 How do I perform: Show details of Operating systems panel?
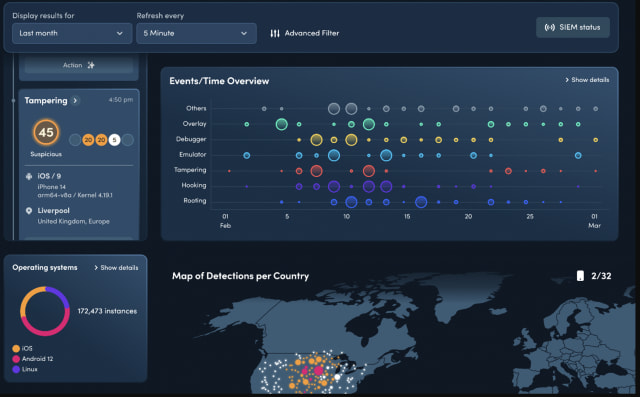coord(116,268)
